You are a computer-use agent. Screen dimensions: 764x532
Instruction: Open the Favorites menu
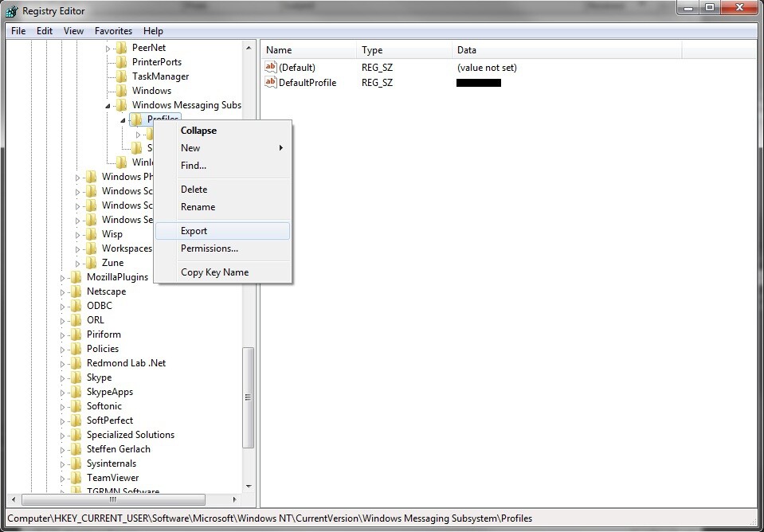tap(113, 30)
